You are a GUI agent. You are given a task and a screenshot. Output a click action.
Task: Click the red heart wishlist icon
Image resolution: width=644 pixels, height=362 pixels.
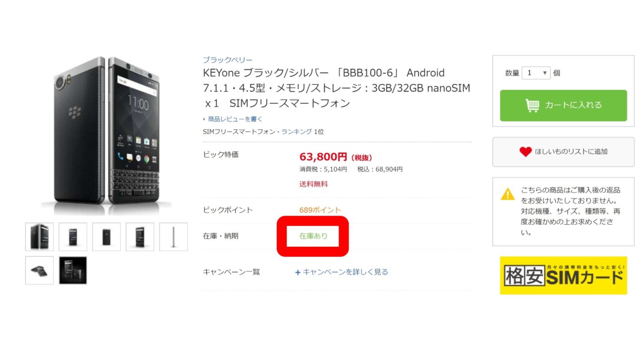coord(525,151)
